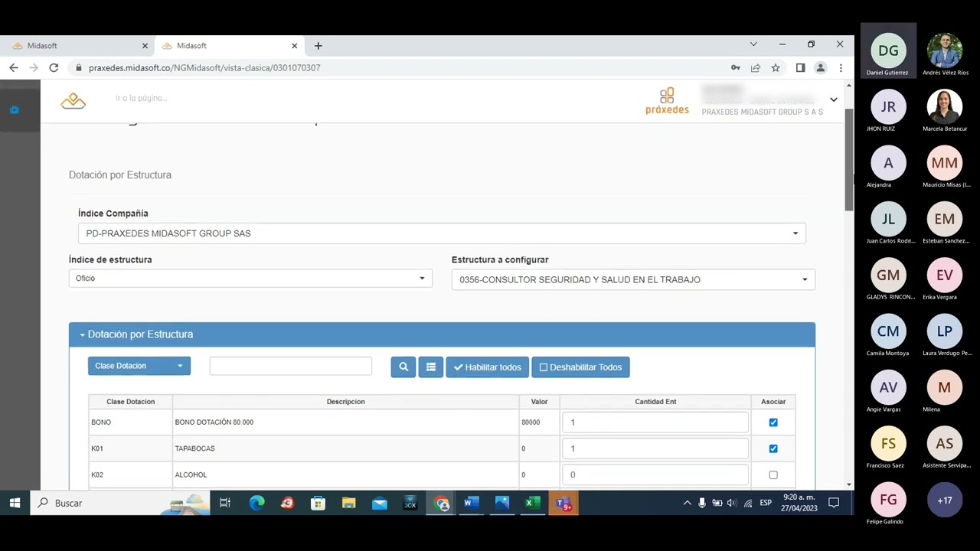980x551 pixels.
Task: Click the 'Descripcion' column header
Action: (x=345, y=402)
